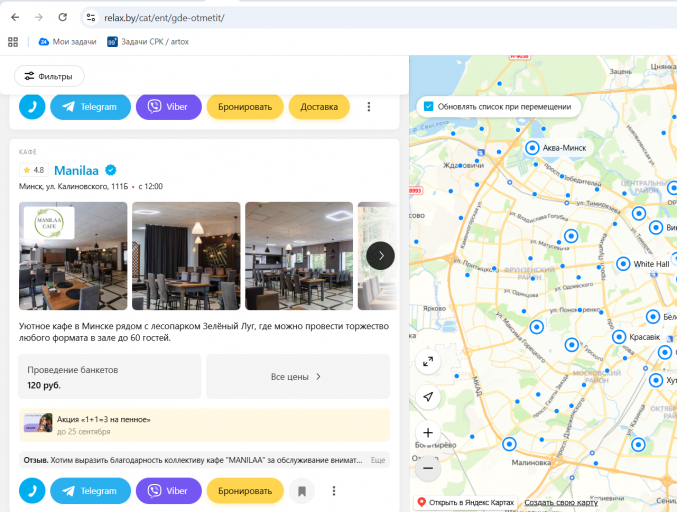Click Manilaa 'Бронировать' button
The width and height of the screenshot is (677, 512).
(x=245, y=491)
